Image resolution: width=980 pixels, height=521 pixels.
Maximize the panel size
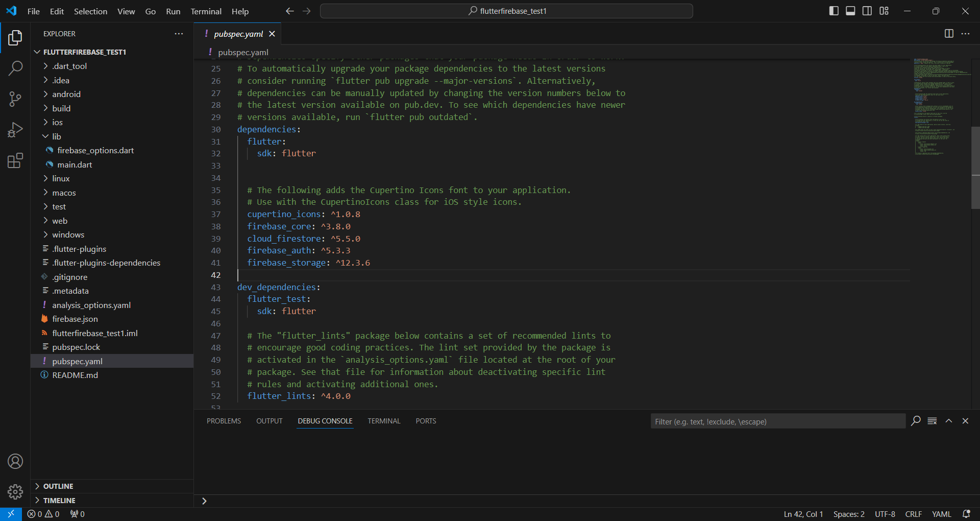pos(949,421)
